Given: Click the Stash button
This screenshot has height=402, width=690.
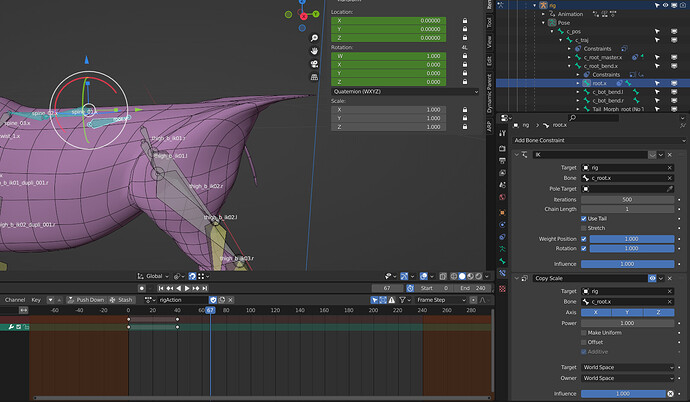Looking at the screenshot, I should point(121,300).
